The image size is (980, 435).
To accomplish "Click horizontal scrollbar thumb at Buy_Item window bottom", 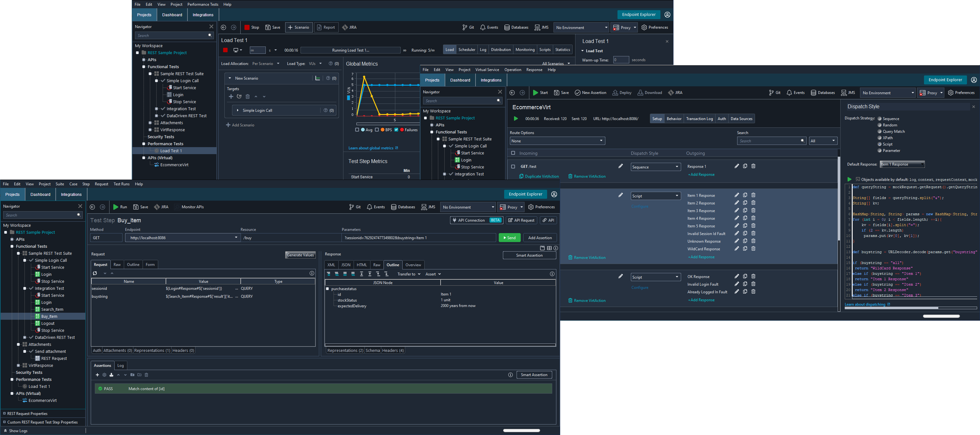I will click(521, 431).
